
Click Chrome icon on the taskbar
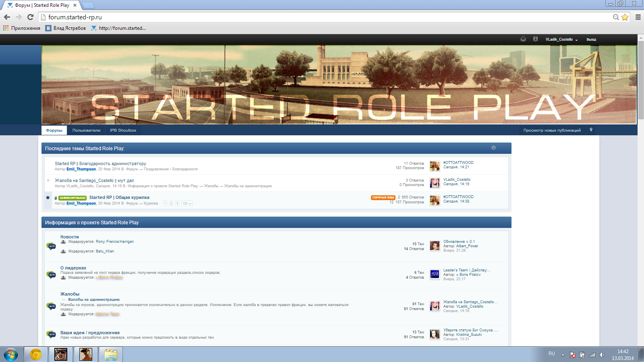(36, 355)
